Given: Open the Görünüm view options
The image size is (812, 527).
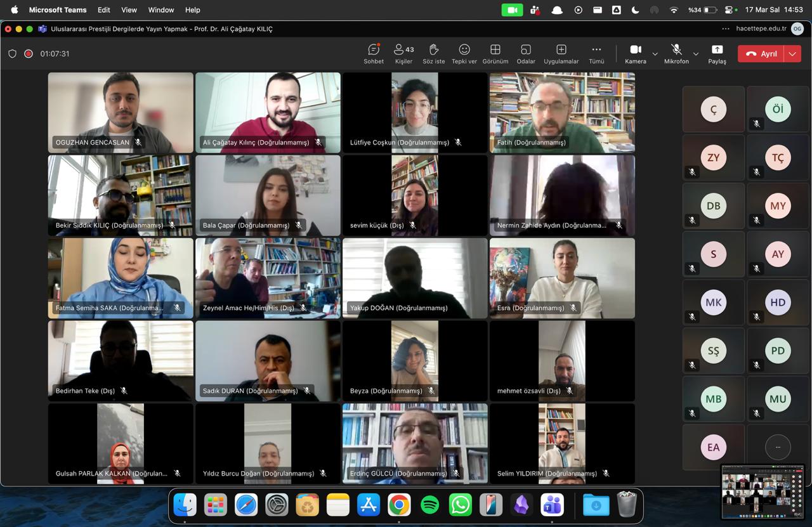Looking at the screenshot, I should pyautogui.click(x=495, y=53).
